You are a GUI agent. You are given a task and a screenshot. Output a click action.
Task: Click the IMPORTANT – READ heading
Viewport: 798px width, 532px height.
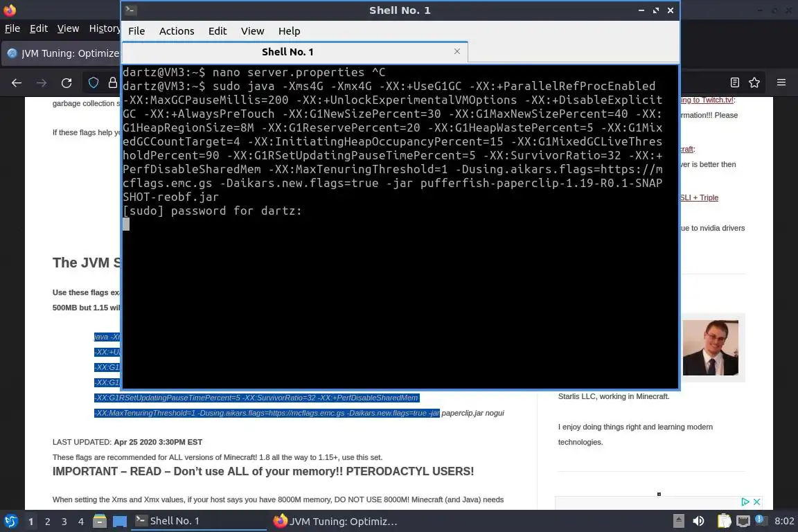(263, 472)
